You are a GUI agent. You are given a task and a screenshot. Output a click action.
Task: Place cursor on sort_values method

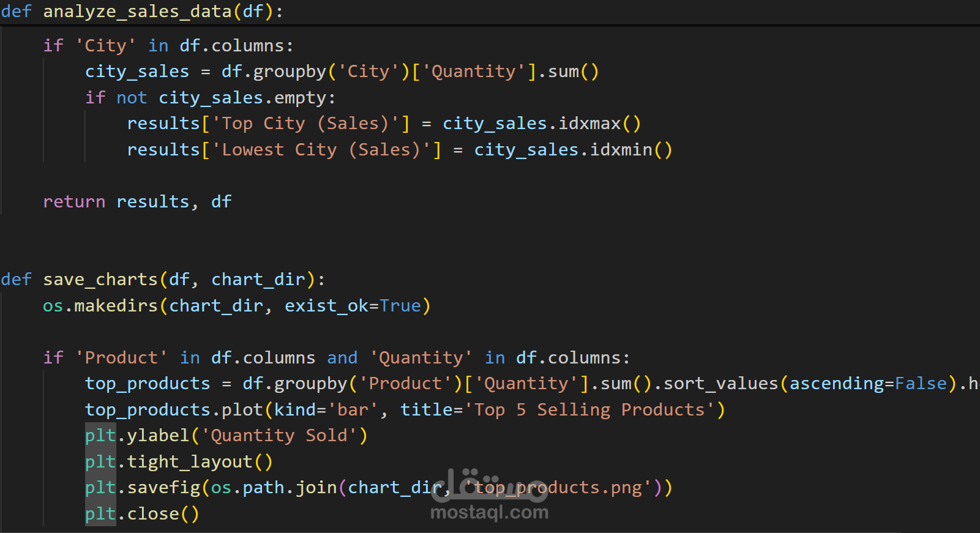click(x=720, y=384)
